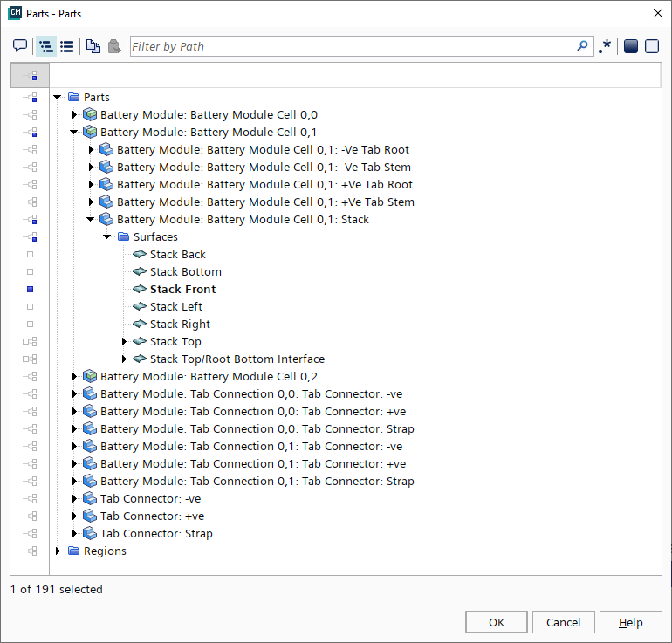The image size is (672, 643).
Task: Switch to flat list view icon
Action: tap(67, 46)
